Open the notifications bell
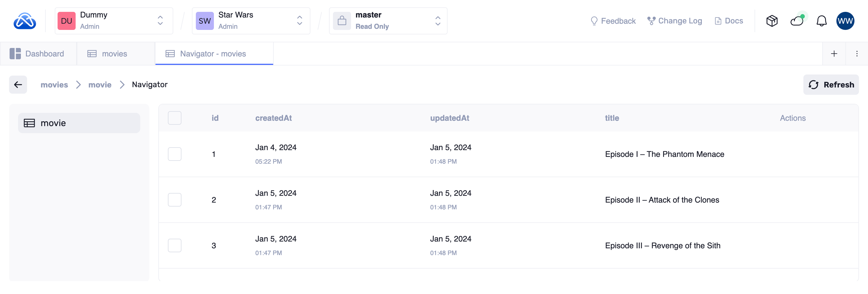This screenshot has height=294, width=868. [x=821, y=21]
